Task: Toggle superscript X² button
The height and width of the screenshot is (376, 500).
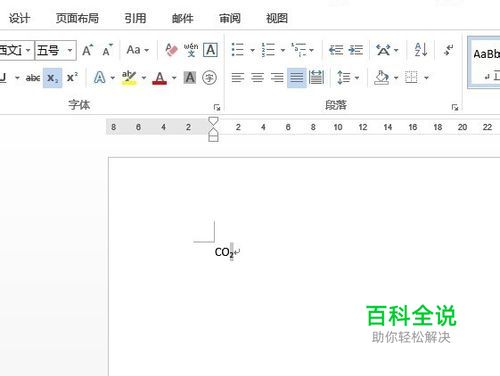Action: point(72,78)
